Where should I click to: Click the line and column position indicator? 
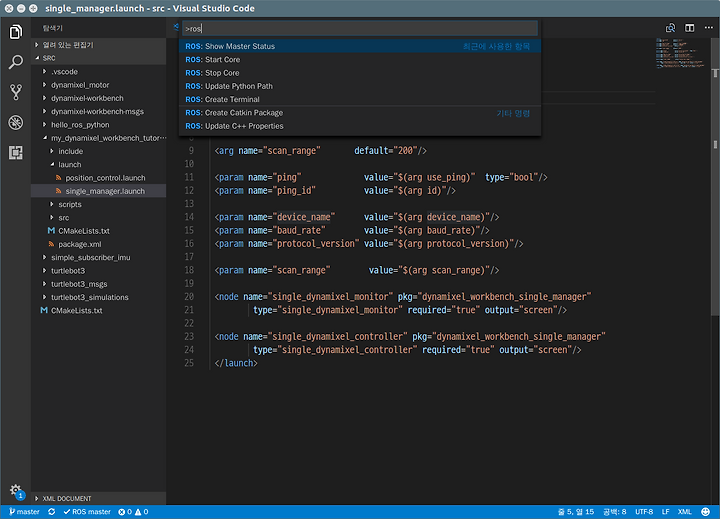click(576, 512)
